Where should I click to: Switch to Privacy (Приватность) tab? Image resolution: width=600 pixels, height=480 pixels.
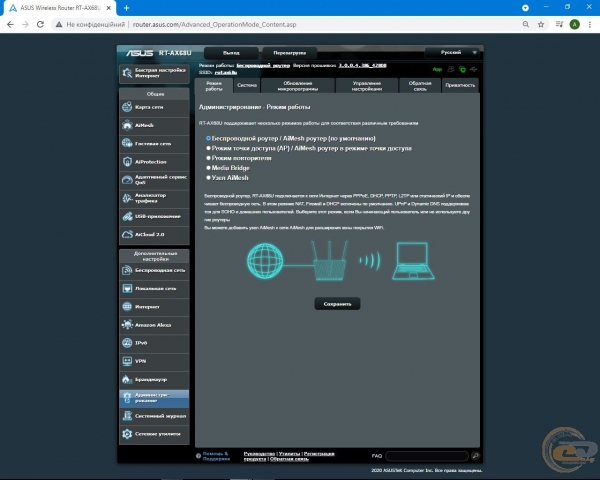pos(460,86)
